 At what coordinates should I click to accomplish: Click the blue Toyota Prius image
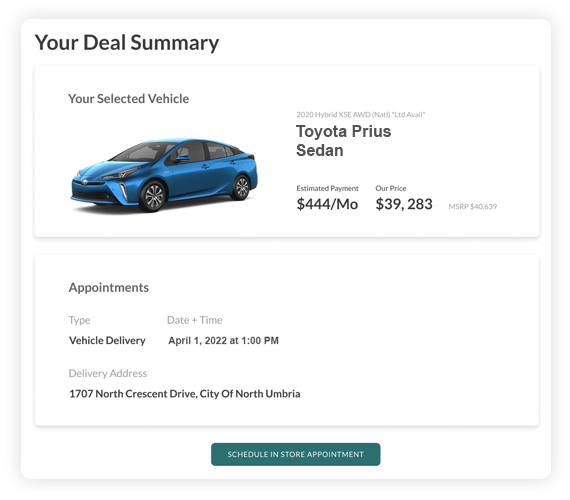pos(164,175)
